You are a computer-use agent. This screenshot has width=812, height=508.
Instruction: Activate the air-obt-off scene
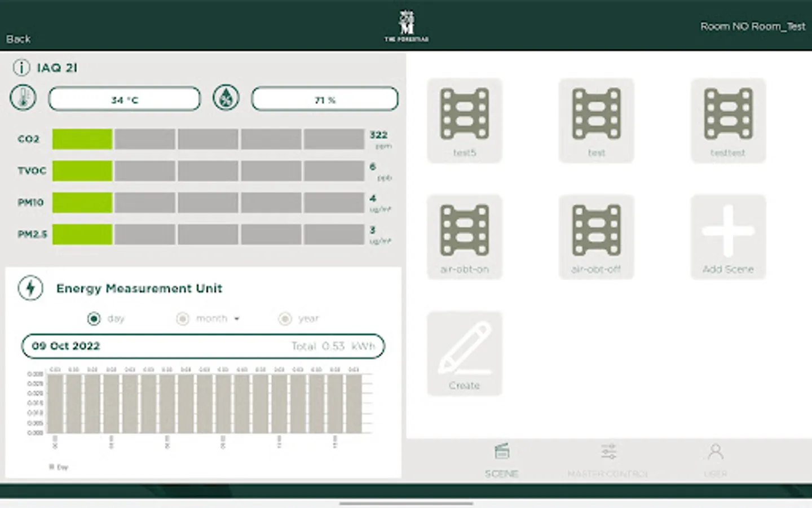597,237
